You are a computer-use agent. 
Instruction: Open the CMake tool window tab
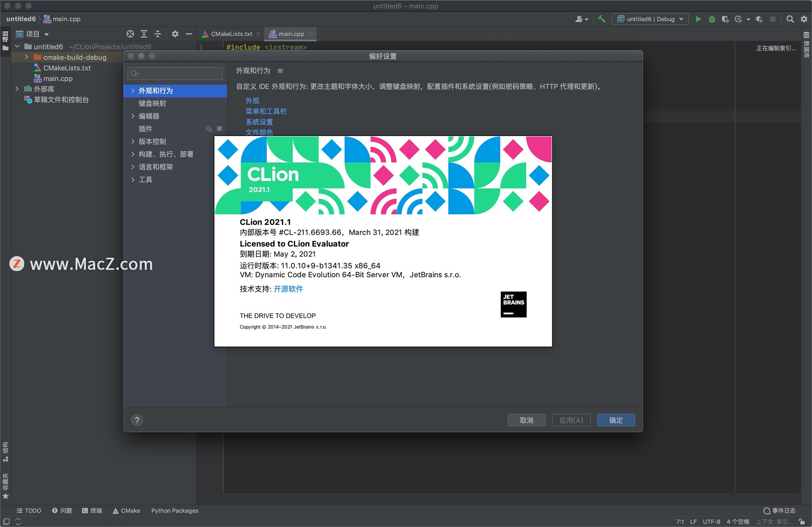click(x=126, y=511)
